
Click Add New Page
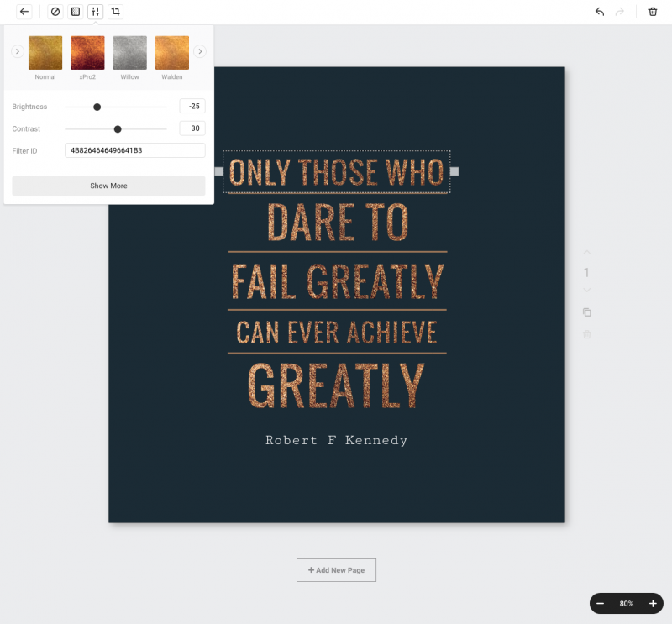click(x=336, y=570)
